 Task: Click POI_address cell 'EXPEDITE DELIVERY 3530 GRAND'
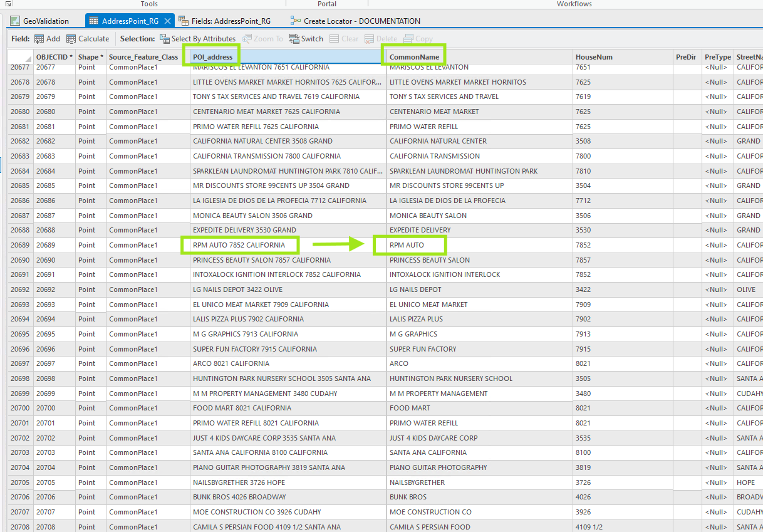pyautogui.click(x=288, y=230)
